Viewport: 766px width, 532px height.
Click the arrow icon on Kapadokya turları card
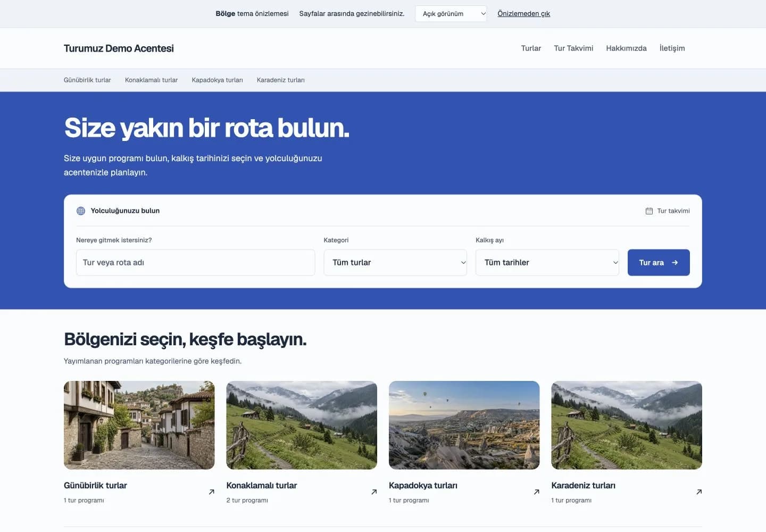tap(537, 492)
